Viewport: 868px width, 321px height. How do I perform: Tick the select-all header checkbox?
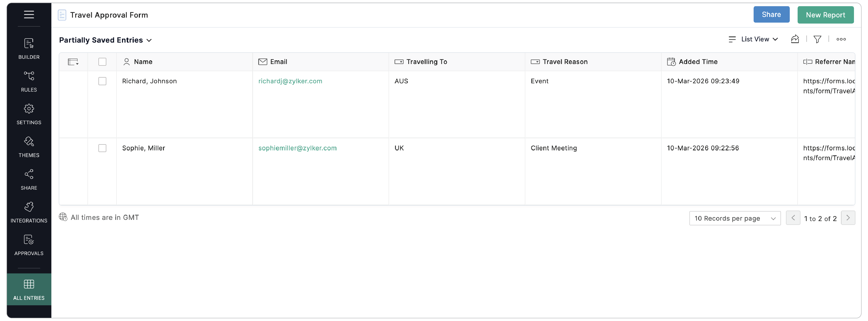click(x=102, y=62)
